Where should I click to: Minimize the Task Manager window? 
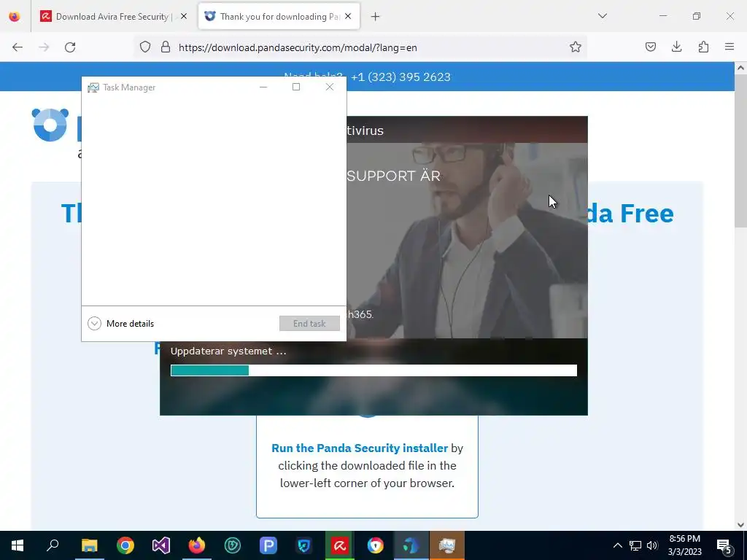263,87
